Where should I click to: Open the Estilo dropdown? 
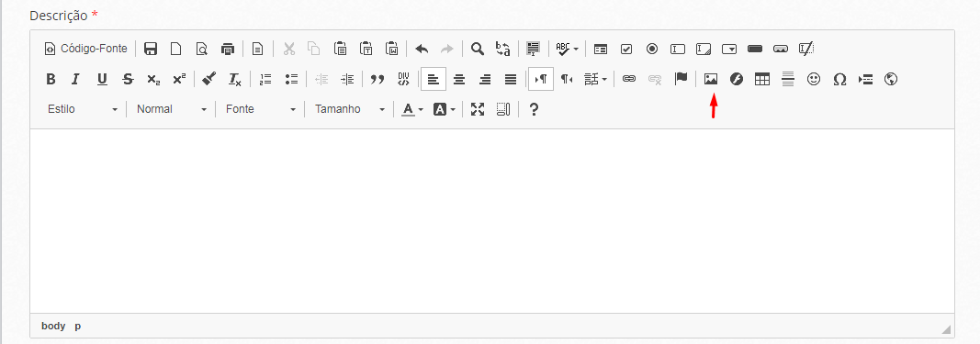(83, 109)
